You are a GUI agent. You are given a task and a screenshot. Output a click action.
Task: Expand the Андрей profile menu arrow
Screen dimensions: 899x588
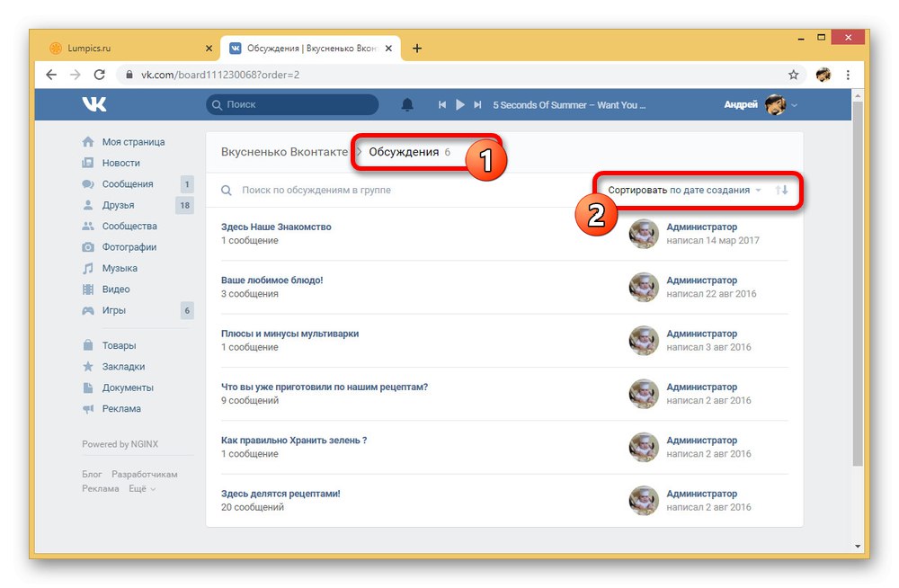794,105
